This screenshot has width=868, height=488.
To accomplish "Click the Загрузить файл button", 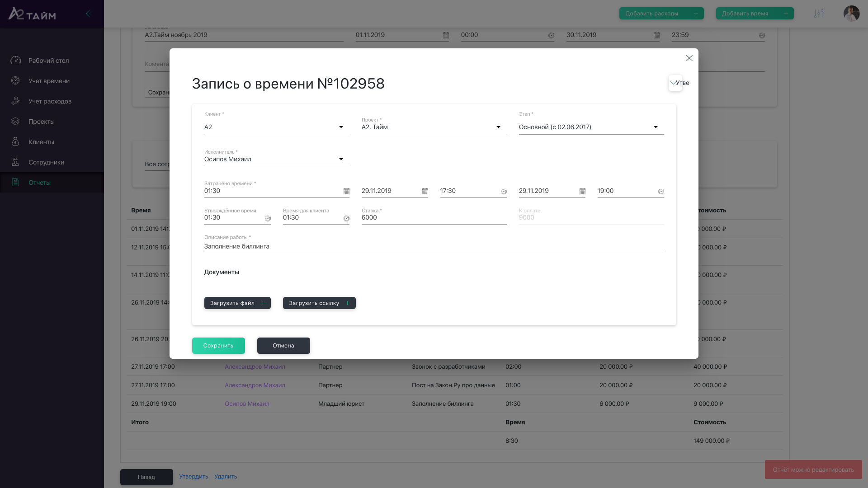I will point(237,303).
